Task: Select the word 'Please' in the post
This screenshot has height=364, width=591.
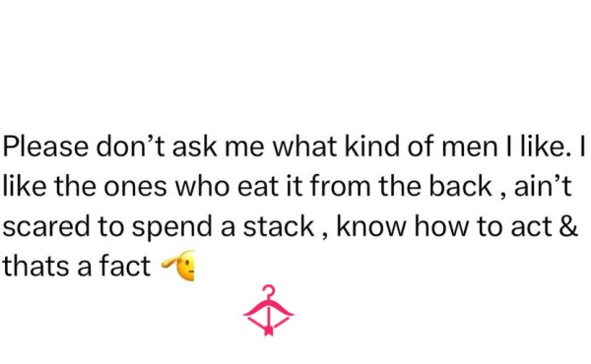Action: click(x=45, y=146)
